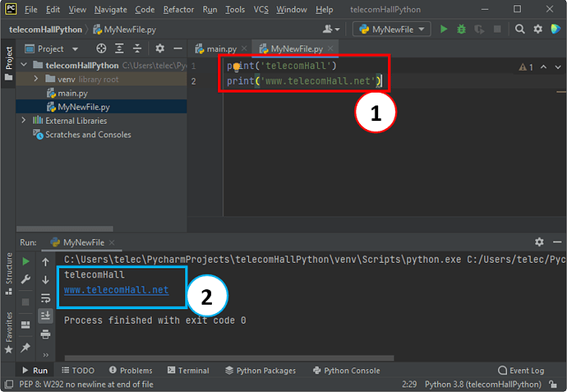Close the main.py editor tab
The image size is (567, 392).
[244, 48]
